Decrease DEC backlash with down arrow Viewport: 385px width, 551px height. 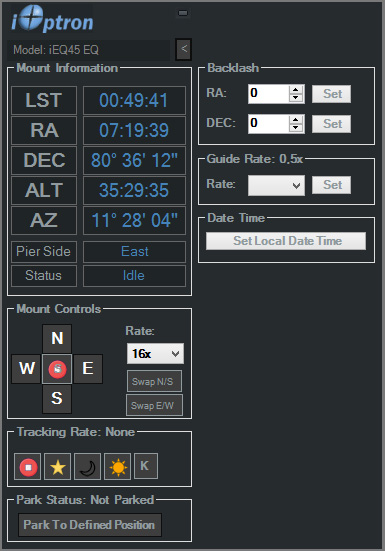tap(296, 128)
